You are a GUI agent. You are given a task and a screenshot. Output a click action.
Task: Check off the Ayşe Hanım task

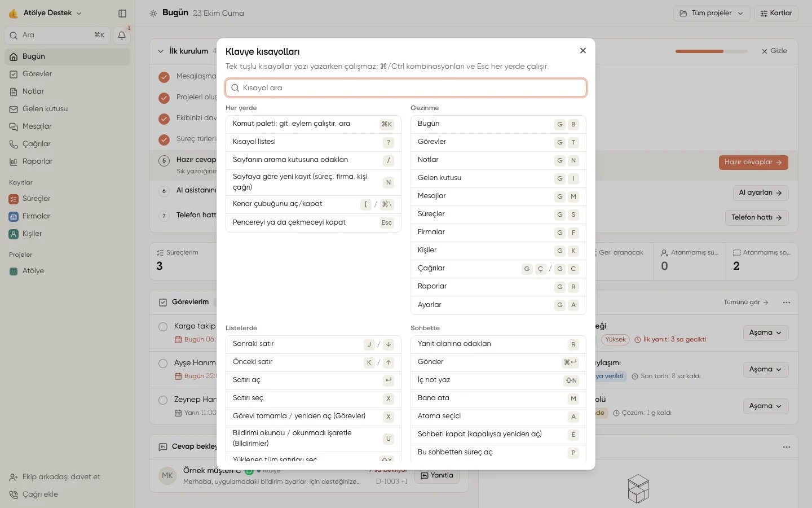[x=163, y=363]
